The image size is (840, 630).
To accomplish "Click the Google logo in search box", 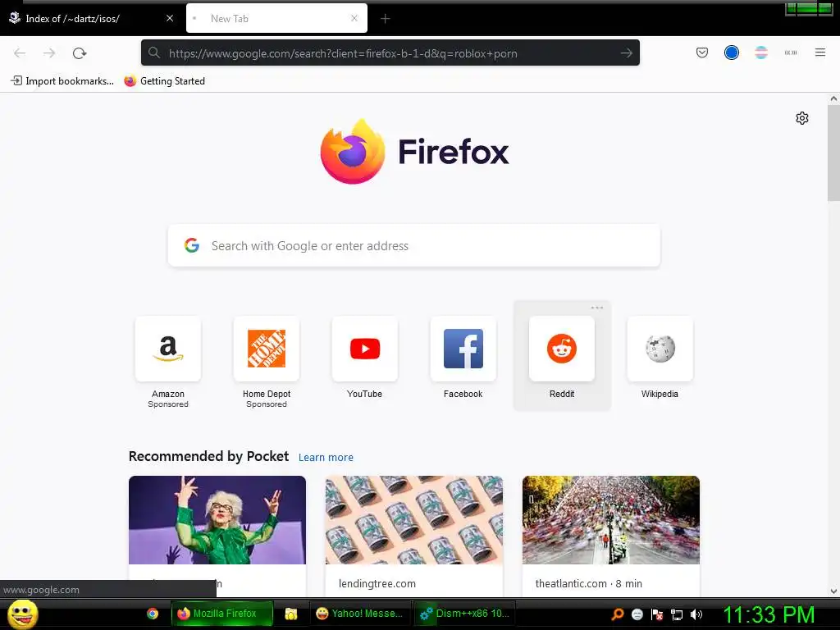I will pyautogui.click(x=192, y=245).
